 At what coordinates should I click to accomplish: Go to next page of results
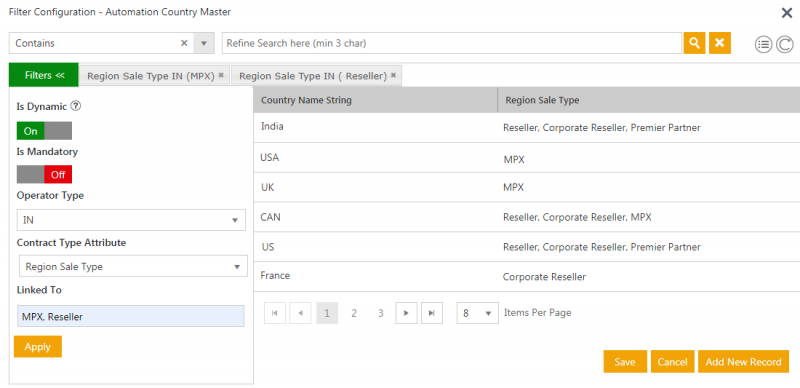point(406,313)
